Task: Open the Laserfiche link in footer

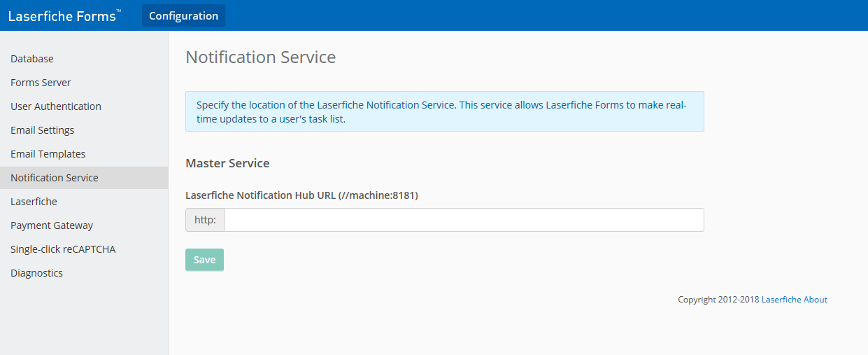Action: tap(781, 300)
